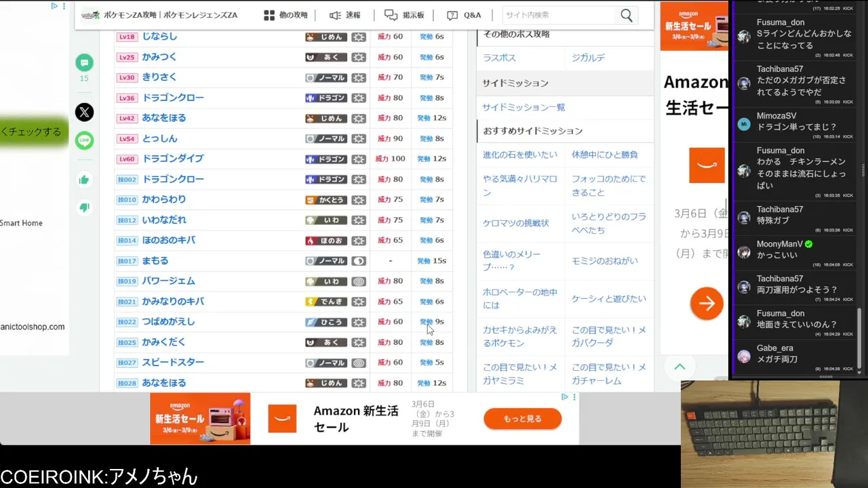Open 休憩中にひと勝負 mission link

[605, 155]
